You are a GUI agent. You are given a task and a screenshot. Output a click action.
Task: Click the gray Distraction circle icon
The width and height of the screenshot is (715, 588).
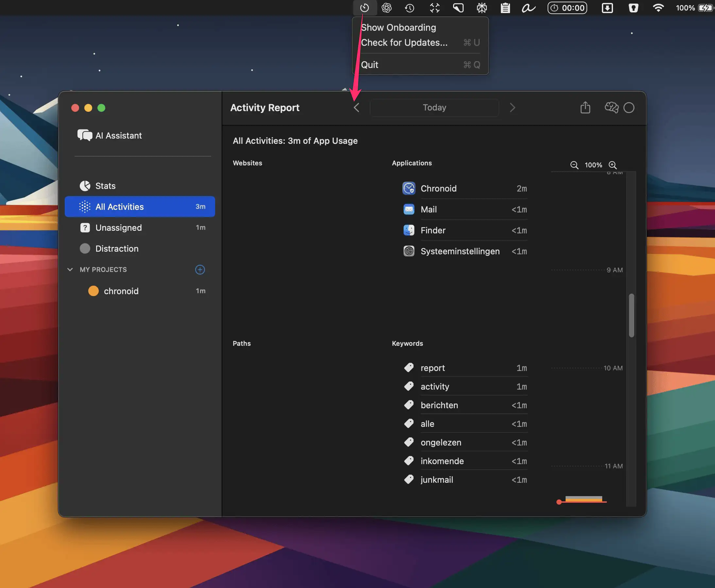tap(85, 249)
